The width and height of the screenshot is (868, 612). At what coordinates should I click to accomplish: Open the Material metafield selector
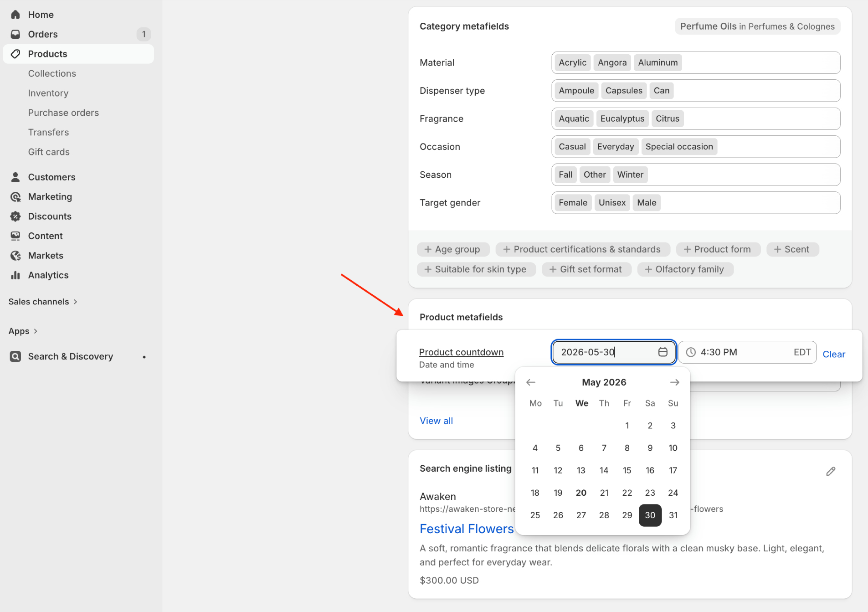[x=695, y=62]
